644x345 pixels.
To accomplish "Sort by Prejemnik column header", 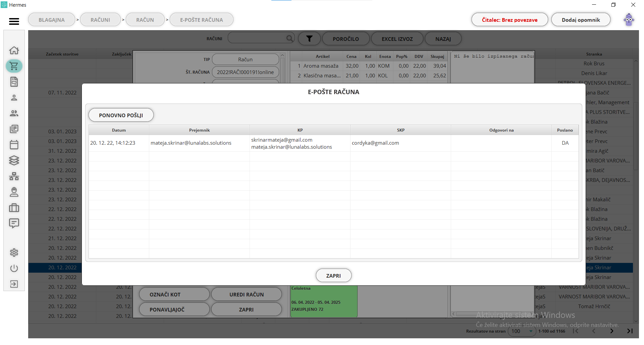I will click(x=199, y=130).
